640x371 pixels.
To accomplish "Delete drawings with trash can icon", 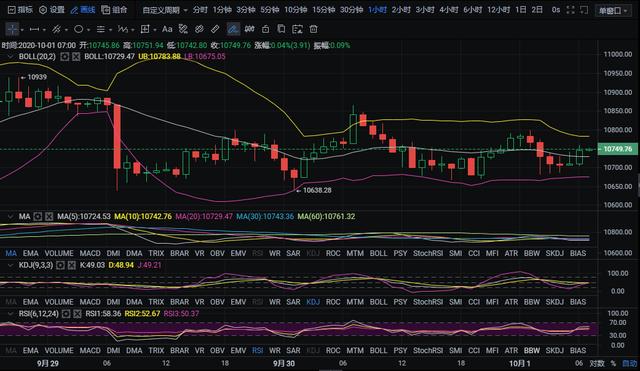I will (313, 29).
